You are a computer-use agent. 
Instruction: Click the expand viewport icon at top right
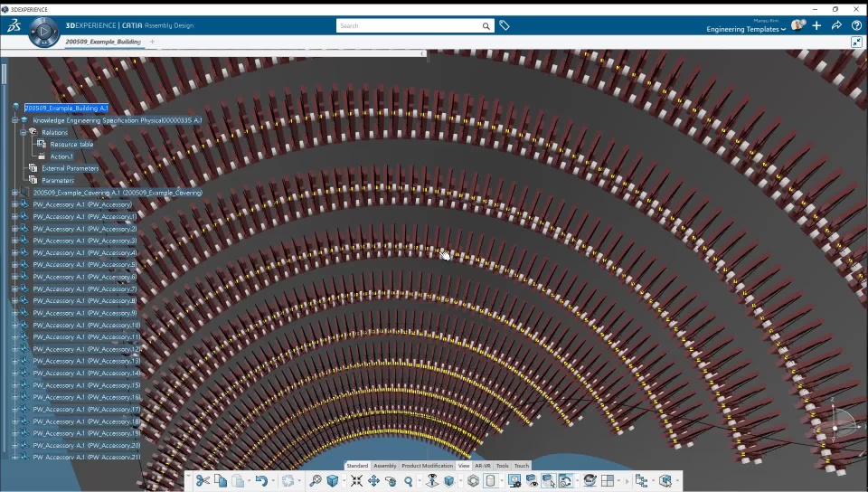coord(856,43)
